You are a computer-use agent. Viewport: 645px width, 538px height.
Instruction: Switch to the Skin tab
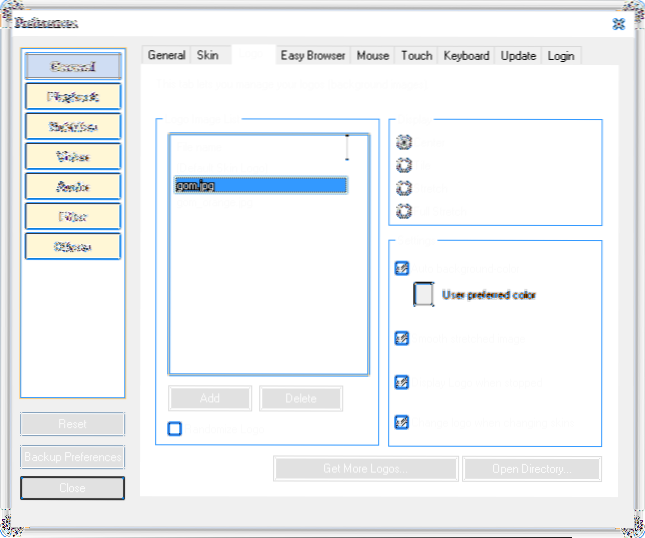(x=208, y=56)
